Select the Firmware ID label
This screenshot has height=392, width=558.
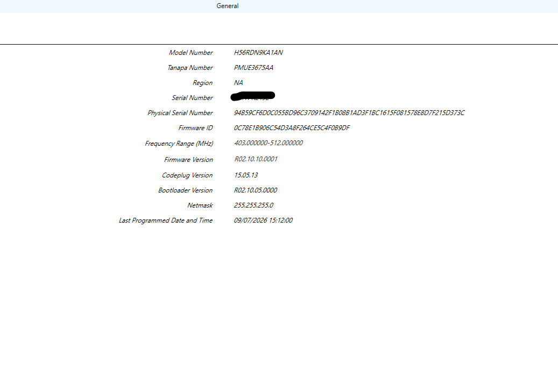click(x=195, y=128)
